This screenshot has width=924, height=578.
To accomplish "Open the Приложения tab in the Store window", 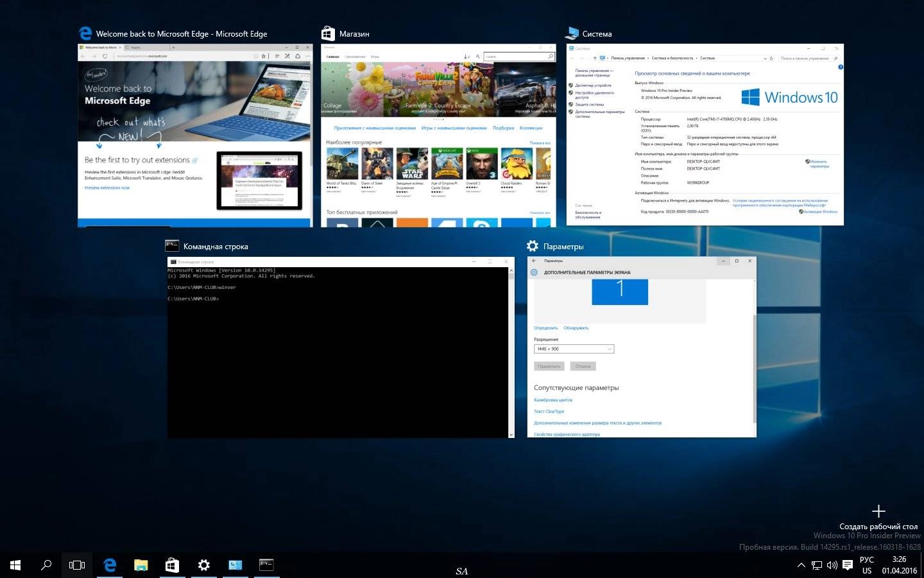I will click(355, 57).
